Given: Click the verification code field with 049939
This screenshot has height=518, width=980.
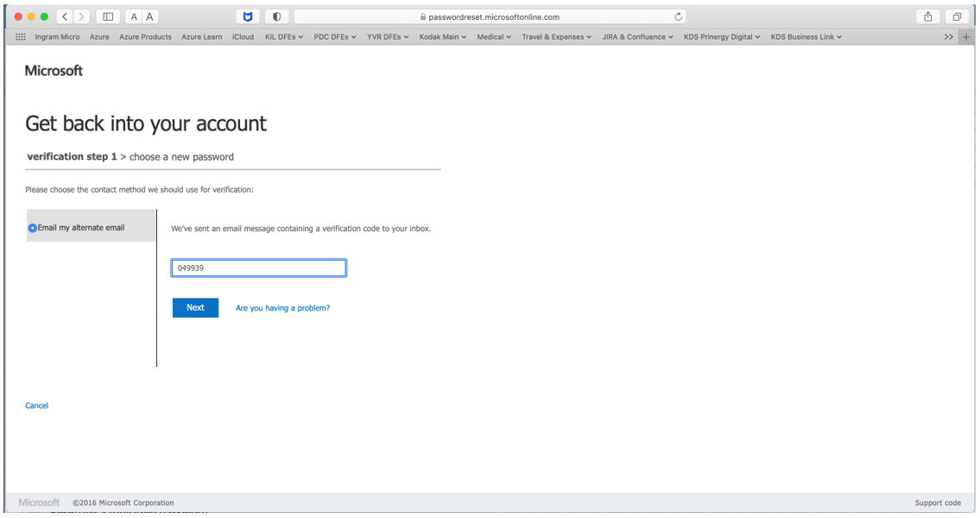Looking at the screenshot, I should [x=259, y=268].
